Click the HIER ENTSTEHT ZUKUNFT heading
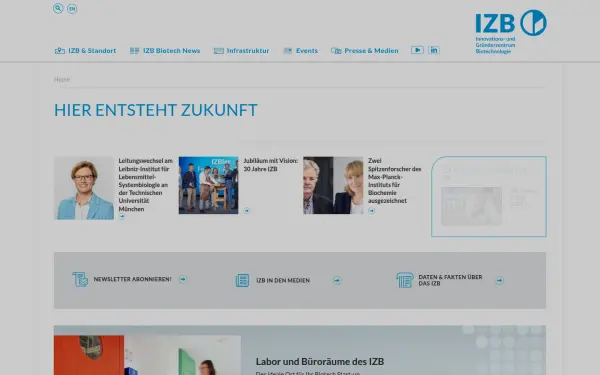The width and height of the screenshot is (600, 375). click(156, 110)
